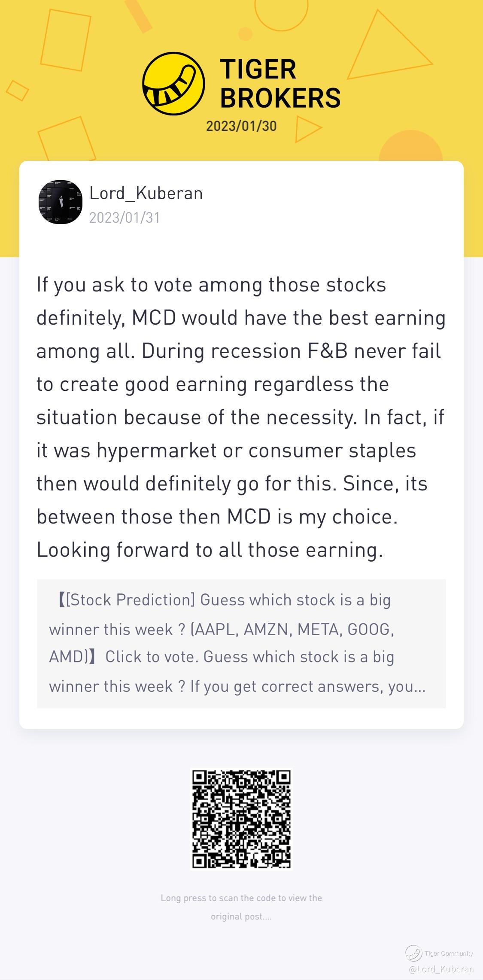
Task: Click the Tiger Brokers logo icon
Action: tap(173, 84)
